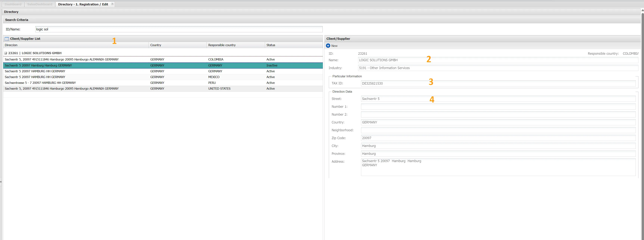644x240 pixels.
Task: Sort by the Status column header
Action: tap(294, 45)
